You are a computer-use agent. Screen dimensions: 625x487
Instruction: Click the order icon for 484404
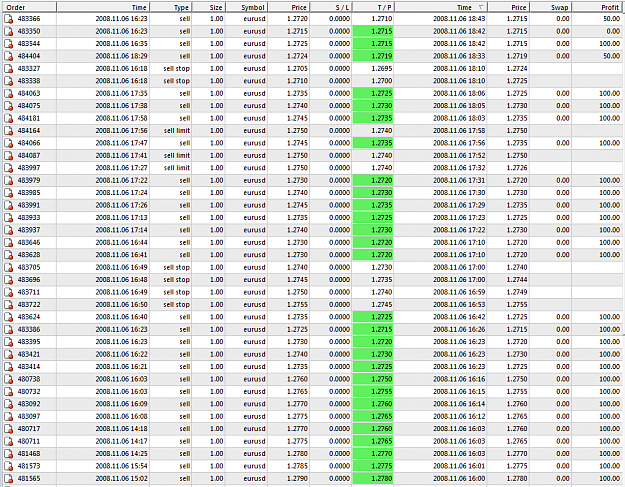coord(8,56)
